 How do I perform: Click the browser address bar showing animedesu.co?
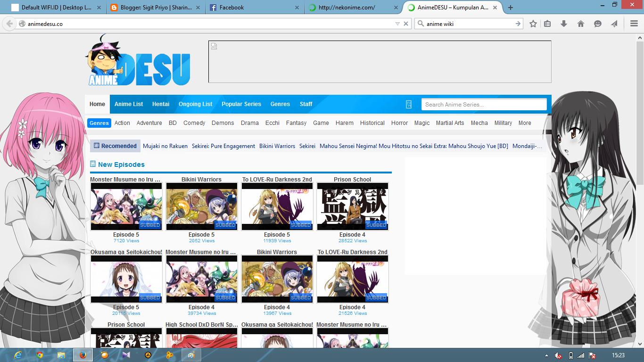(x=207, y=24)
